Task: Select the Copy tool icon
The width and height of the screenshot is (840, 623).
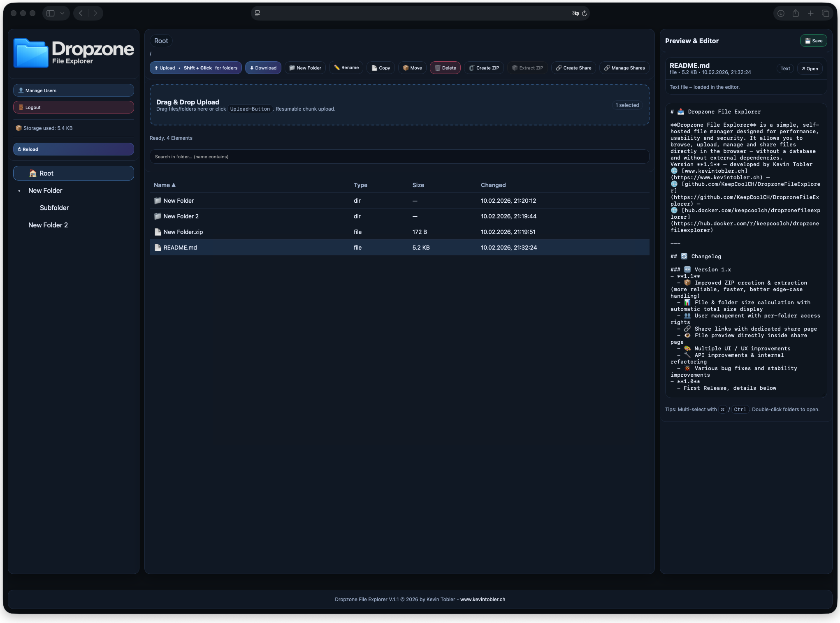Action: click(374, 68)
